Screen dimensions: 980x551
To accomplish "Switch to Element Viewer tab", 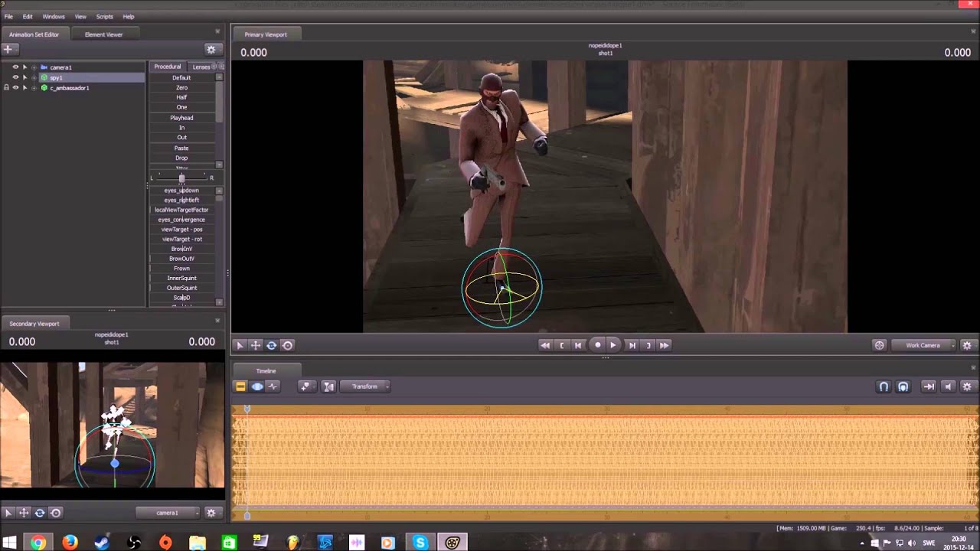I will click(x=103, y=34).
